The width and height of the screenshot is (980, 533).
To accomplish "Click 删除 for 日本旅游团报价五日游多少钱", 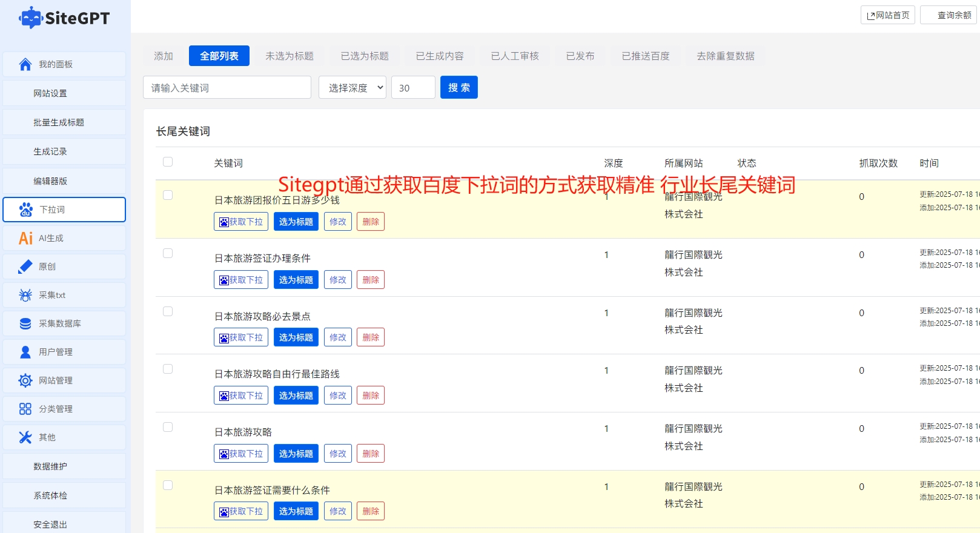I will 371,222.
